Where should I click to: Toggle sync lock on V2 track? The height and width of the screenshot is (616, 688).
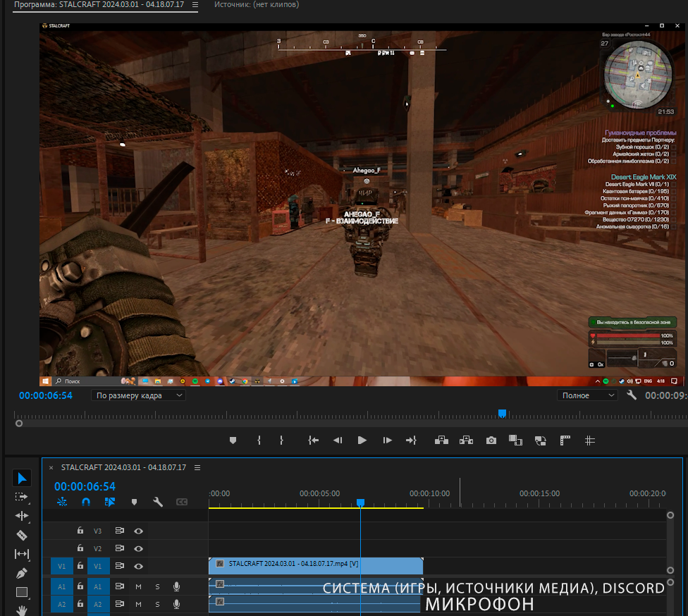click(x=119, y=548)
